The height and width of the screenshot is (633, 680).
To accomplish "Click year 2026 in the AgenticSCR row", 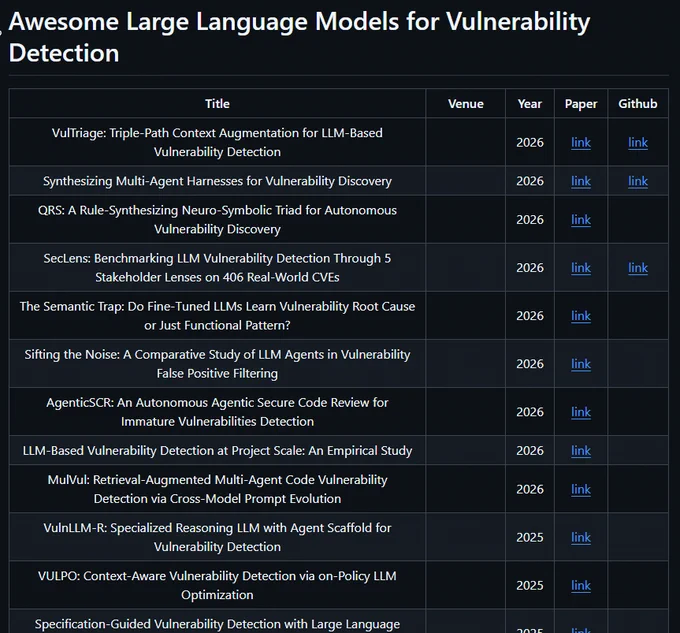I will point(530,412).
